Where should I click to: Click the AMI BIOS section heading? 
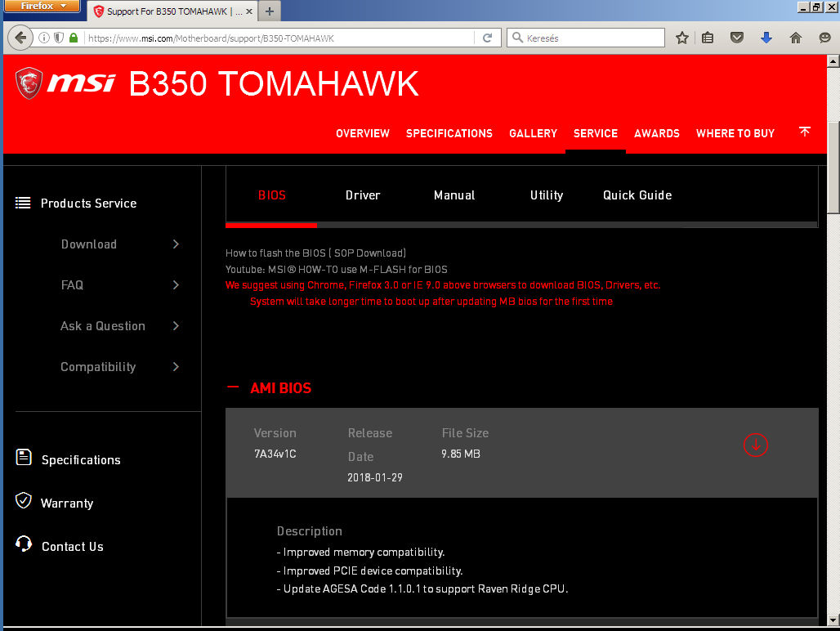pyautogui.click(x=281, y=387)
